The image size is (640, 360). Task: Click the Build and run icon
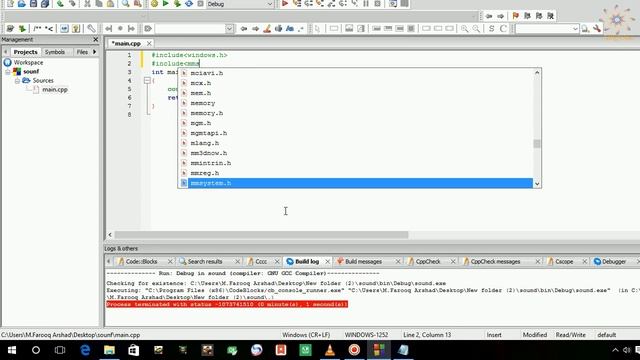pyautogui.click(x=177, y=4)
